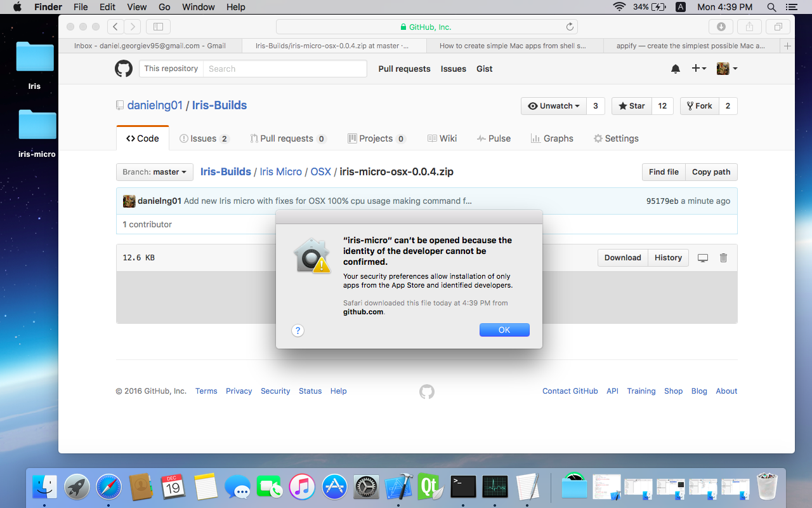Switch to the Inbox Gmail Safari tab
This screenshot has width=812, height=508.
(x=150, y=46)
